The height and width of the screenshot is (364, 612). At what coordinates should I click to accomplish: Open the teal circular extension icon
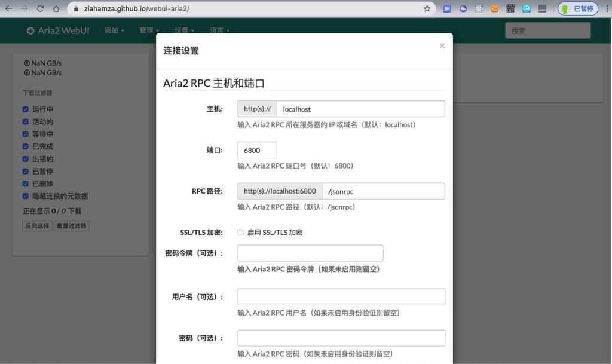click(527, 8)
